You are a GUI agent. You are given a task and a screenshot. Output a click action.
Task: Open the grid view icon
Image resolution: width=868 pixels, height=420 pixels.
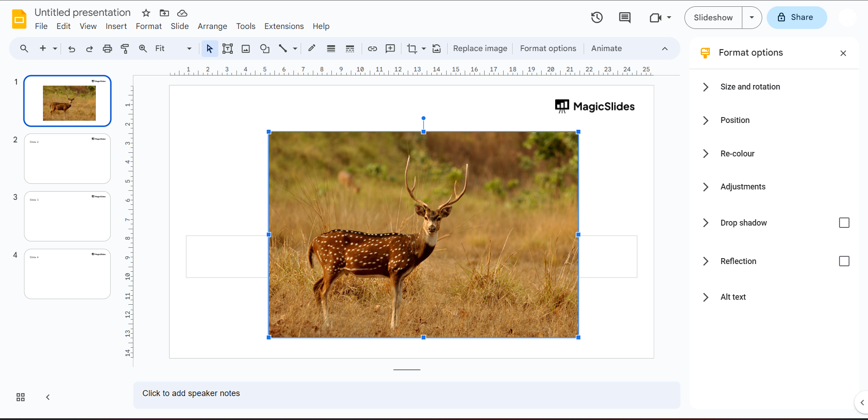20,397
